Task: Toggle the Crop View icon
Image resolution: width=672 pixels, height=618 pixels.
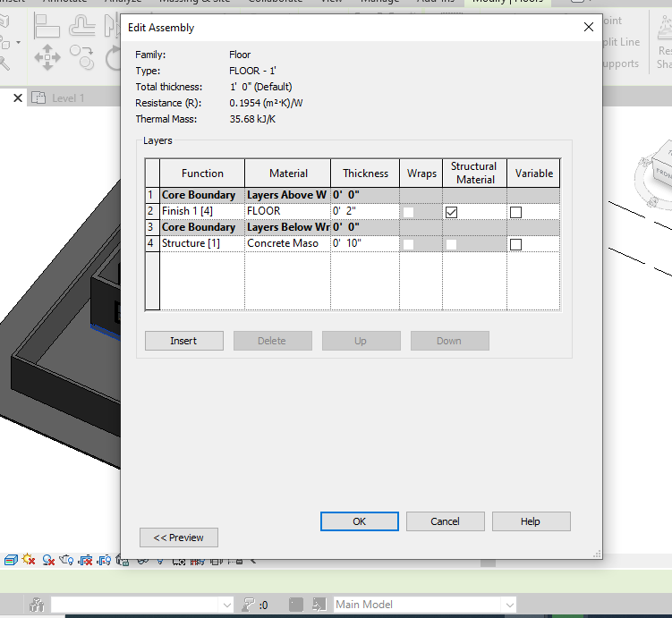Action: click(85, 560)
